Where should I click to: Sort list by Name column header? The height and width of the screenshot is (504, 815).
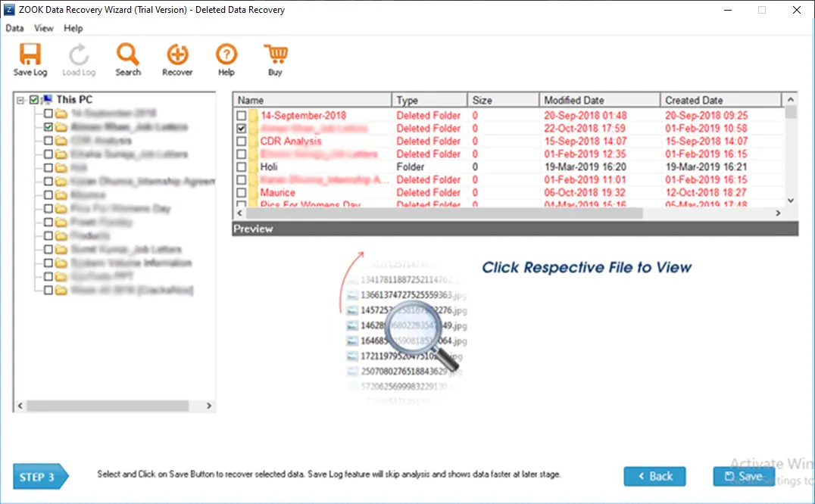point(313,100)
